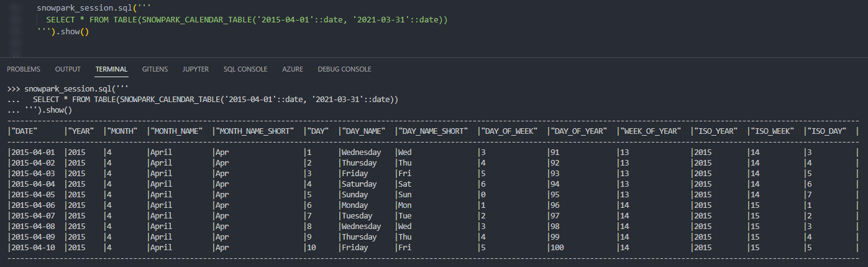Open the SQL CONSOLE tab
The height and width of the screenshot is (267, 868).
(x=245, y=69)
